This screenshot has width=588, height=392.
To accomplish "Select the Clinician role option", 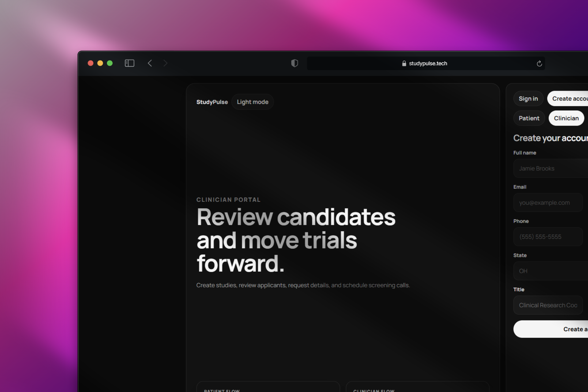I will coord(566,118).
